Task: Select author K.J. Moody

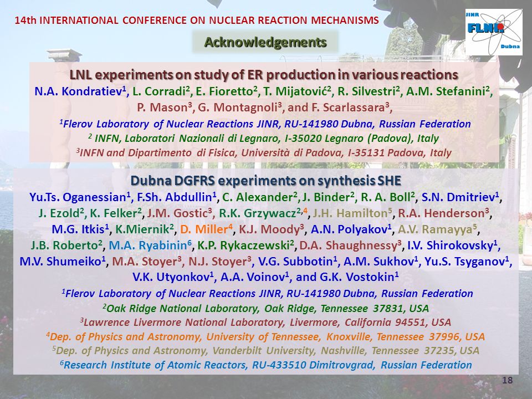Action: (x=272, y=229)
